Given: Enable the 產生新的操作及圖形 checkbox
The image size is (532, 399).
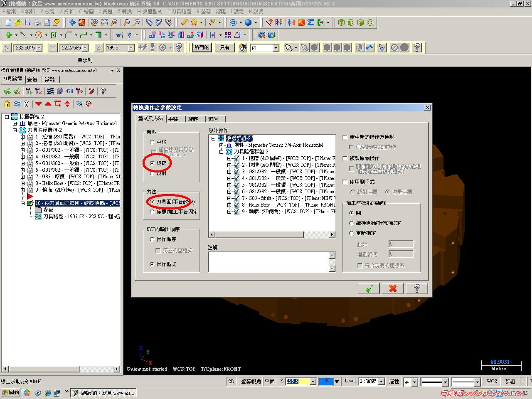Looking at the screenshot, I should [345, 137].
